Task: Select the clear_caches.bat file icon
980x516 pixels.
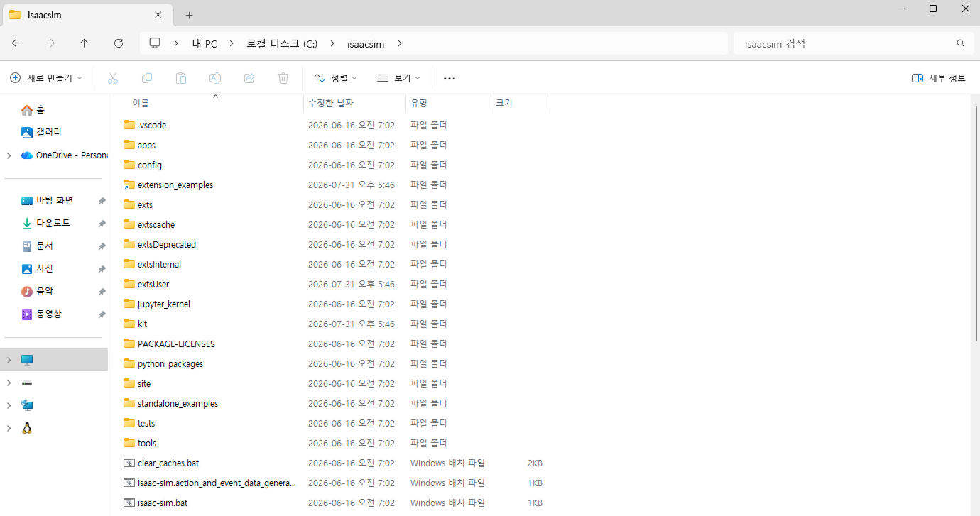Action: click(129, 463)
